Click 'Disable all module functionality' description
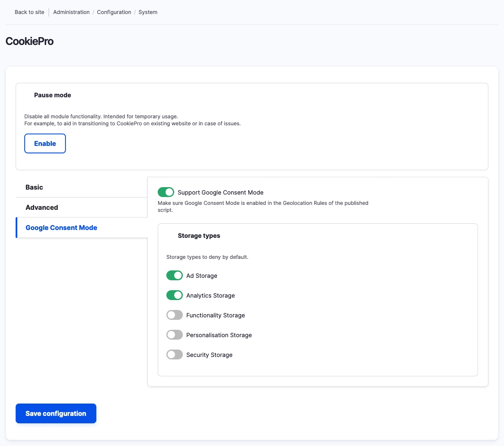Screen dimensions: 504x446 point(101,117)
